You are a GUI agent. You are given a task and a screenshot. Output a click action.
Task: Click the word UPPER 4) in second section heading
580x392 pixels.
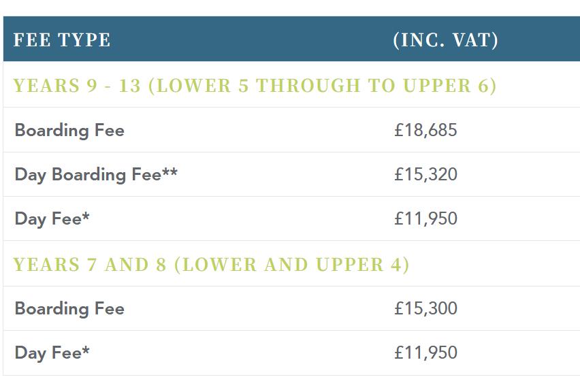pos(362,265)
